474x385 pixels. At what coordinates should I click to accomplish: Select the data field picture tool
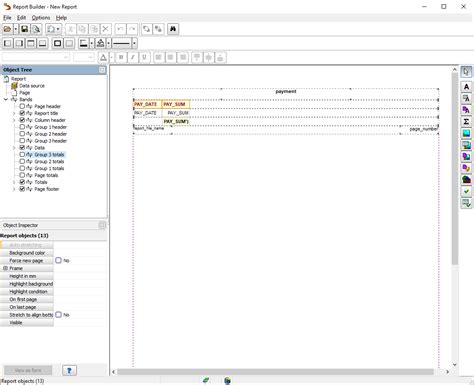[466, 145]
